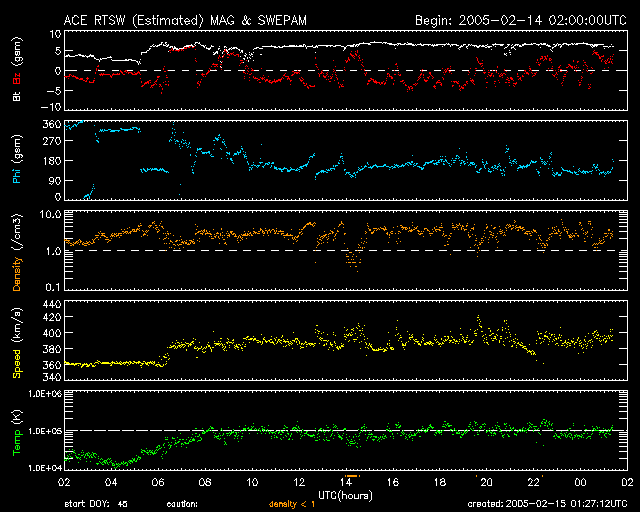The width and height of the screenshot is (640, 512).
Task: Click the hour 08 tick label on the x-axis
Action: coord(206,482)
